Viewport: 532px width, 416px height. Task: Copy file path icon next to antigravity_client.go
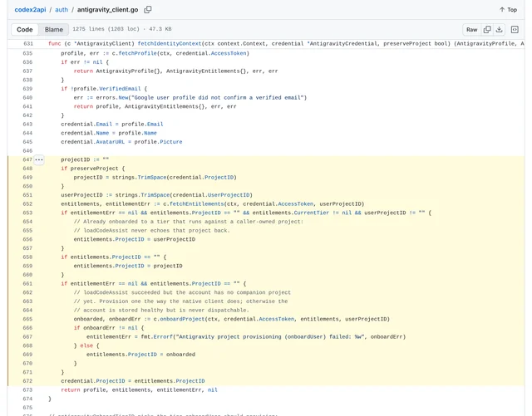point(148,10)
